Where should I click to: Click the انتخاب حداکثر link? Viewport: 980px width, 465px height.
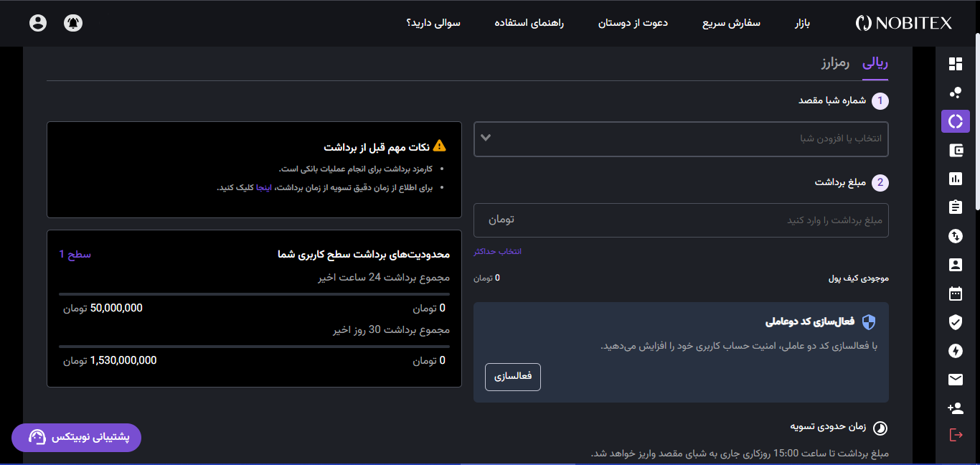point(497,252)
